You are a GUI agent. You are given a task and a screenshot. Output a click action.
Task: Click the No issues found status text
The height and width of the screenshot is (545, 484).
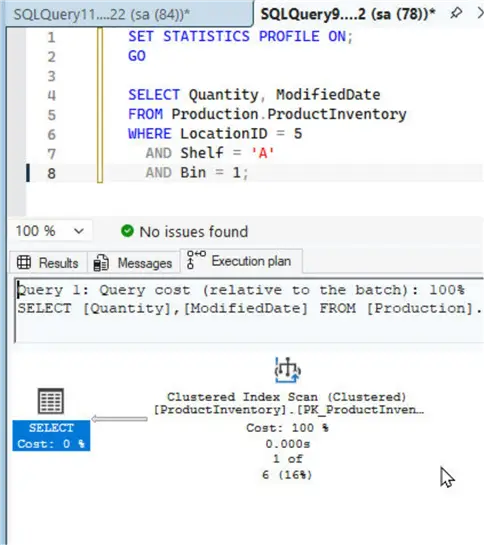pyautogui.click(x=194, y=232)
